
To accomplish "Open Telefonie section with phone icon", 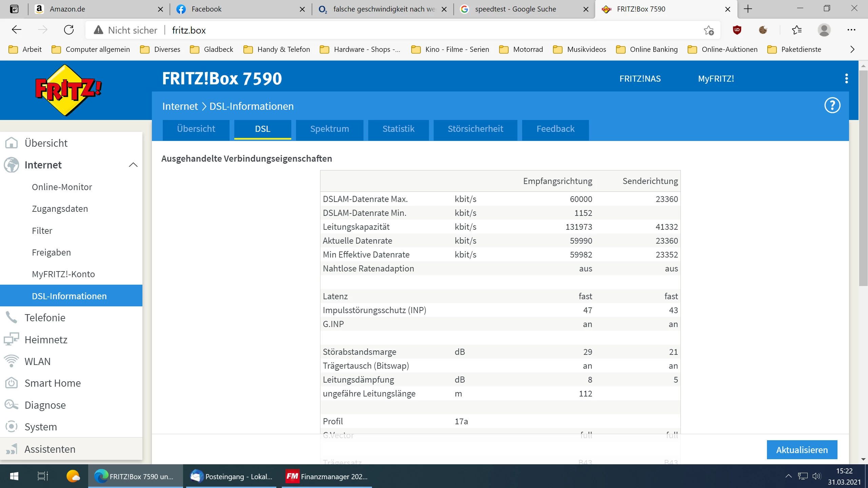I will [x=45, y=318].
